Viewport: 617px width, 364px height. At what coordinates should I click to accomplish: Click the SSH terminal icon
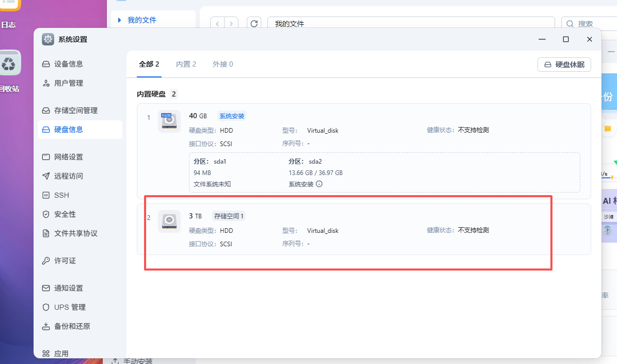click(x=46, y=195)
